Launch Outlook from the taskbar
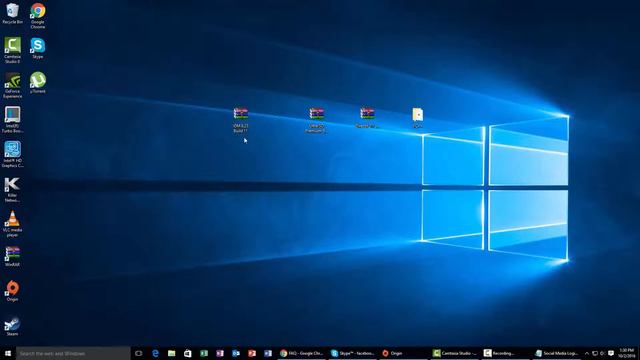The height and width of the screenshot is (360, 640). click(236, 353)
